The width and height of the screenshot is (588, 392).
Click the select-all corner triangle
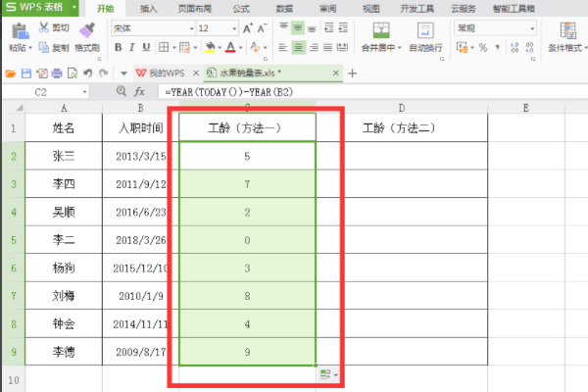20,108
